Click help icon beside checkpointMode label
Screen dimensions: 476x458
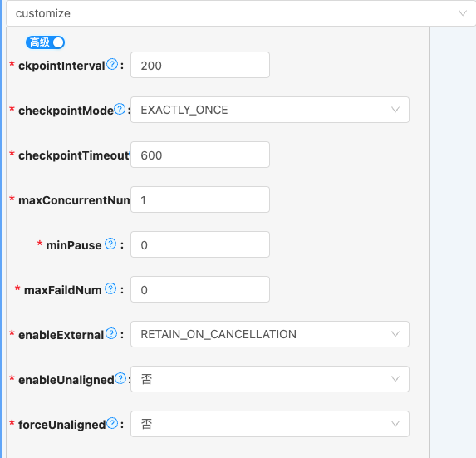(x=120, y=110)
